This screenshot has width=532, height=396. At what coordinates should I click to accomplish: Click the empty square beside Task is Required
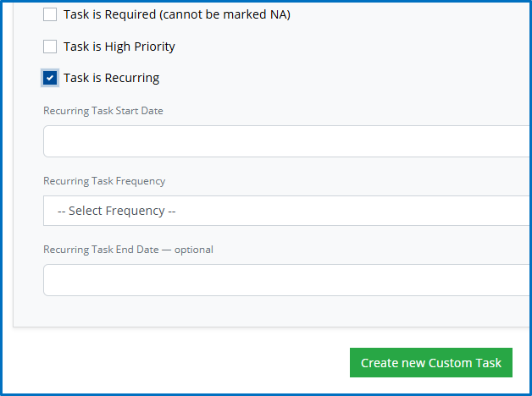50,14
